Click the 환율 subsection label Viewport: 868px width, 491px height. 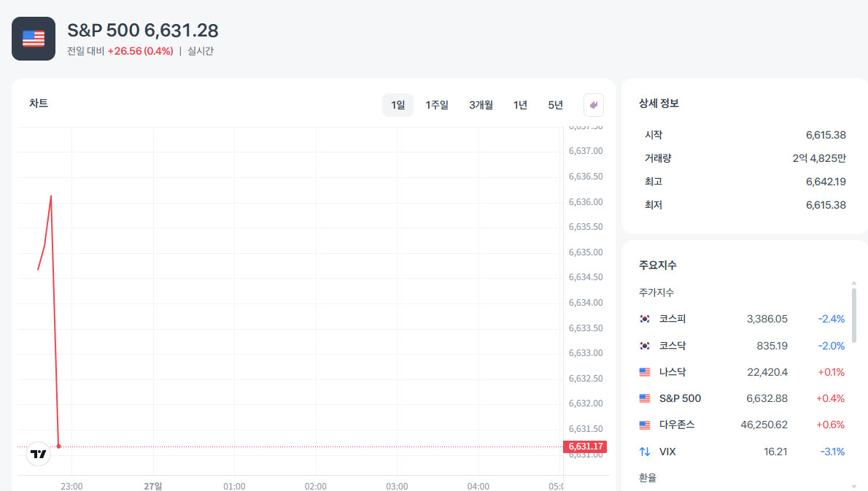tap(648, 478)
